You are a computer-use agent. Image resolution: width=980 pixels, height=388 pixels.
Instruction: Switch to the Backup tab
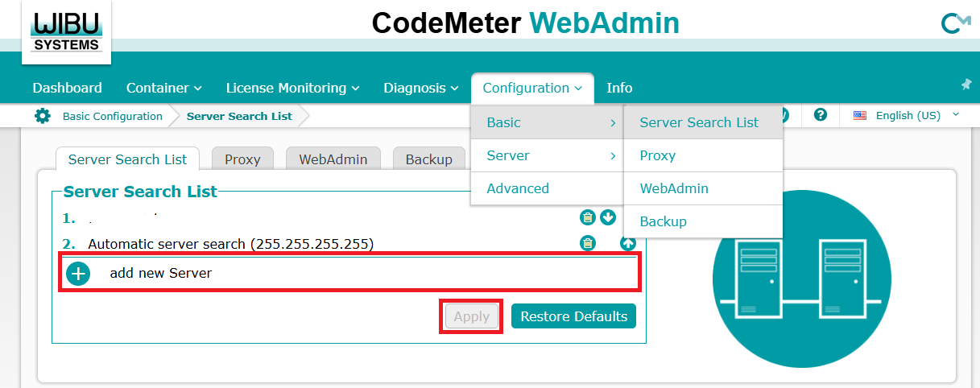pos(429,159)
